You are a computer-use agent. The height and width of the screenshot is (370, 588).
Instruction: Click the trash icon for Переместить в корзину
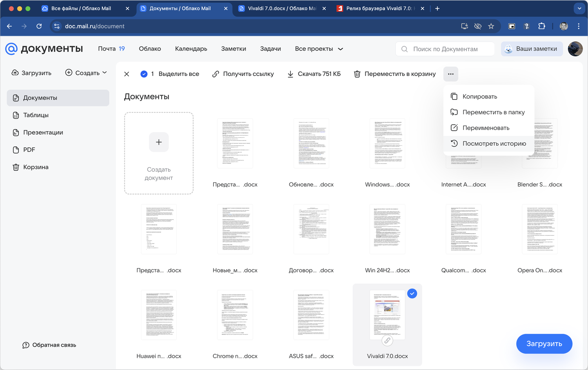pos(357,74)
